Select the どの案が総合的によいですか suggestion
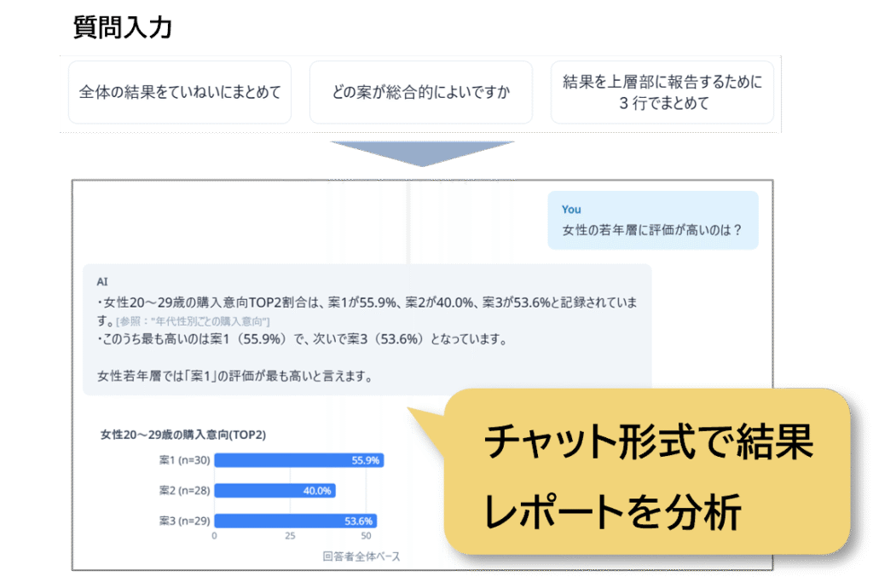The image size is (873, 588). tap(421, 92)
